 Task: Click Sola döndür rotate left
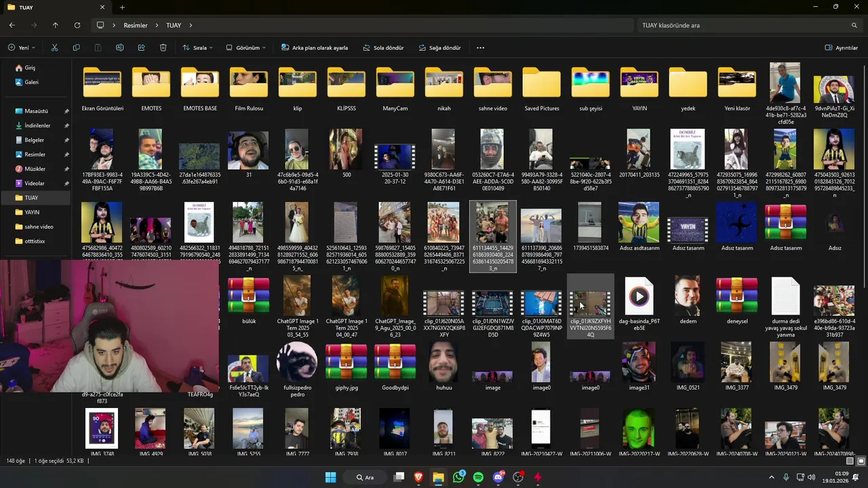click(x=384, y=48)
